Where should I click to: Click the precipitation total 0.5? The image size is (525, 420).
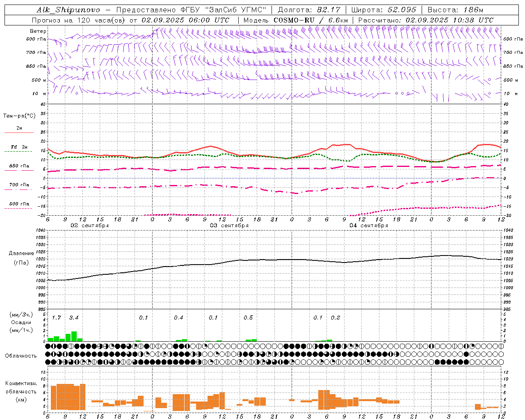(x=248, y=318)
